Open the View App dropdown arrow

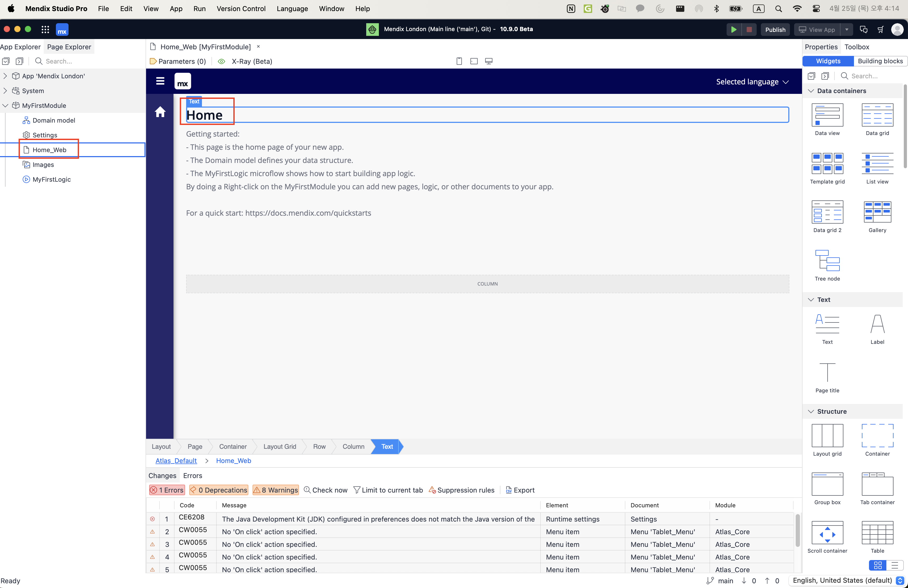tap(847, 29)
